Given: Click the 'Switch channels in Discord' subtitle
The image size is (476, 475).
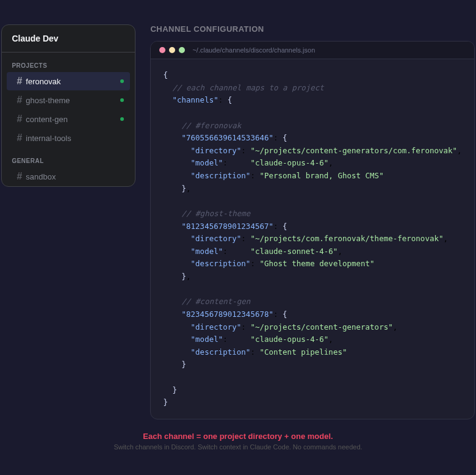Looking at the screenshot, I should (238, 447).
